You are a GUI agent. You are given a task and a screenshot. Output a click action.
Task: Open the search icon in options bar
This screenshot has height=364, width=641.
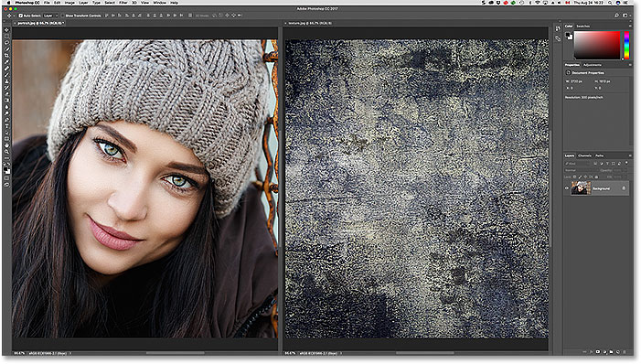click(x=617, y=16)
